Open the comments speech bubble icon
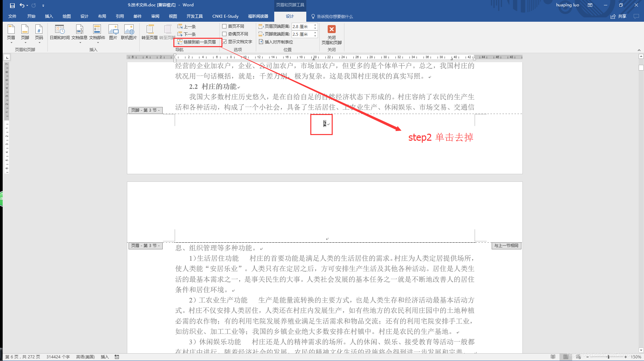The width and height of the screenshot is (644, 361). coord(636,16)
